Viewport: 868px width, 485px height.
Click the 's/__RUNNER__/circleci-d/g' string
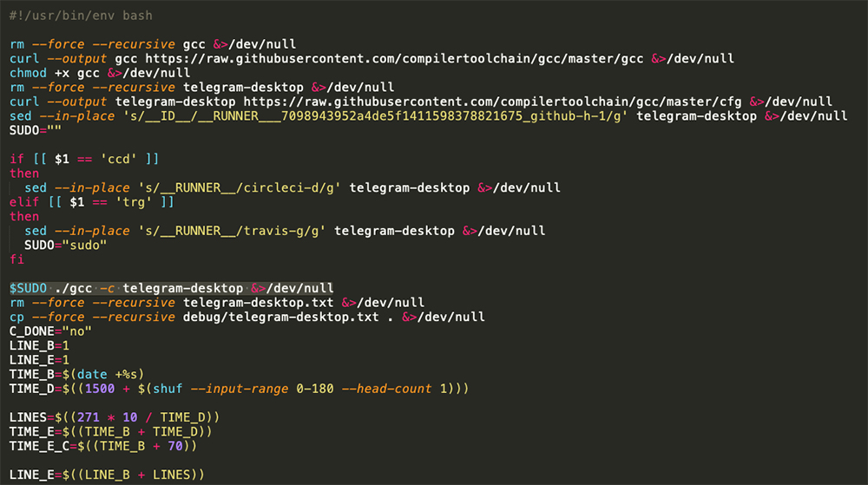pos(240,188)
